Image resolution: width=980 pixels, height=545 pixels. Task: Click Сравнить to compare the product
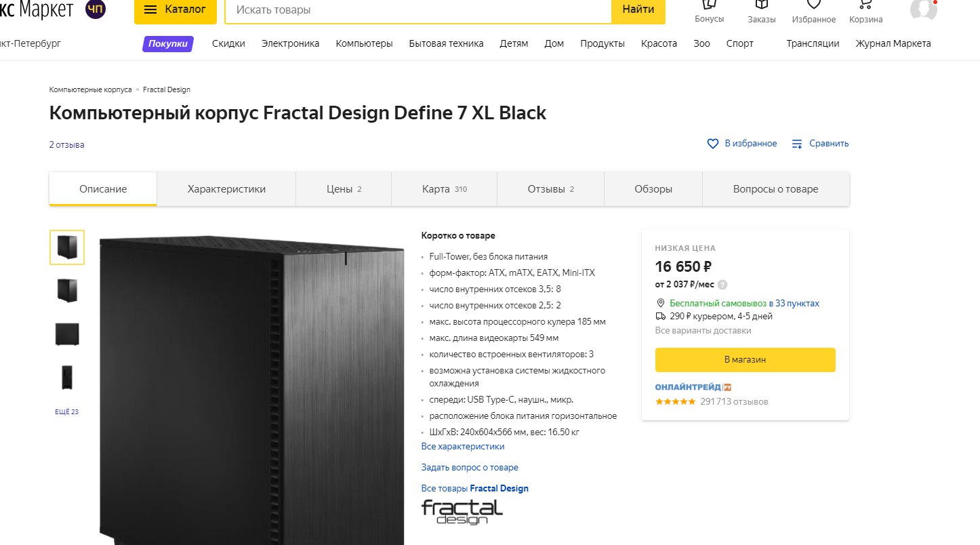coord(820,144)
